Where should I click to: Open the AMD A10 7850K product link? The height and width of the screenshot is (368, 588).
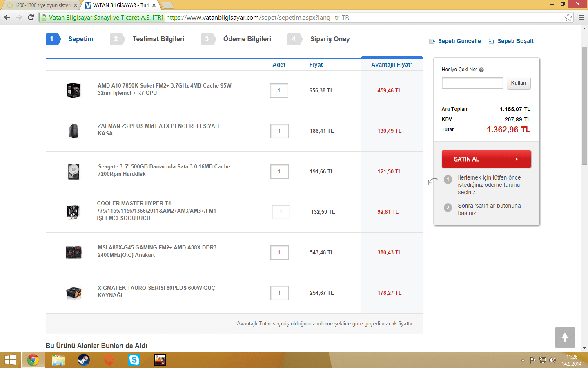(x=165, y=89)
